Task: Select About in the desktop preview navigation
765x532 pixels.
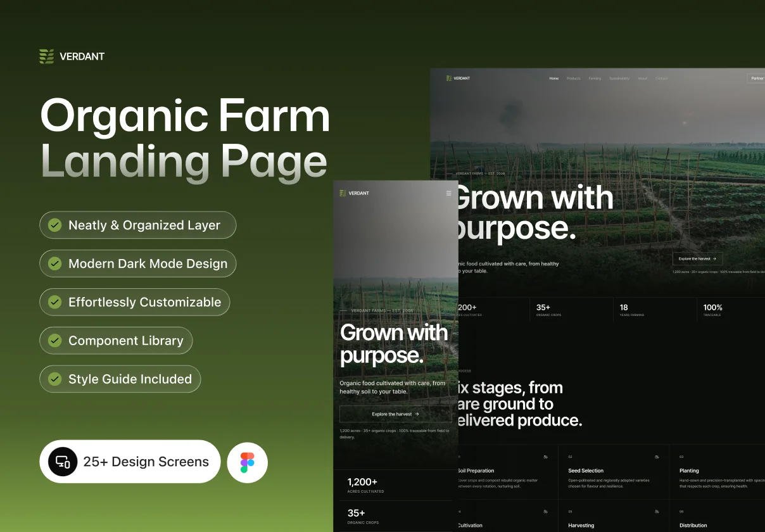Action: coord(643,79)
